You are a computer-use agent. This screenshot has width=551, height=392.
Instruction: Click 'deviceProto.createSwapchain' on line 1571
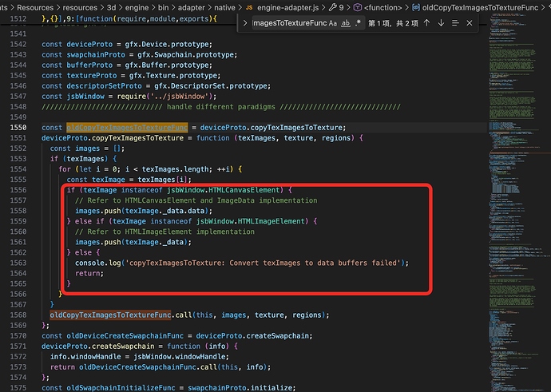[97, 346]
